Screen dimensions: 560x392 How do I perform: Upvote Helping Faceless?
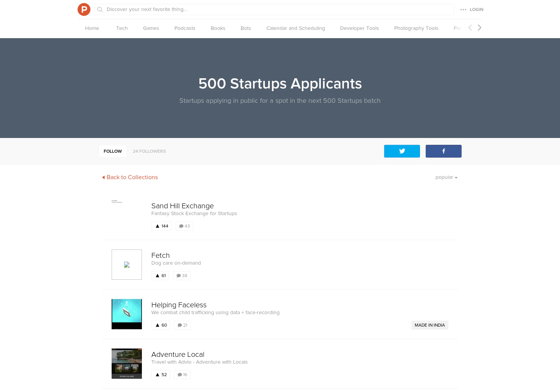pos(161,325)
